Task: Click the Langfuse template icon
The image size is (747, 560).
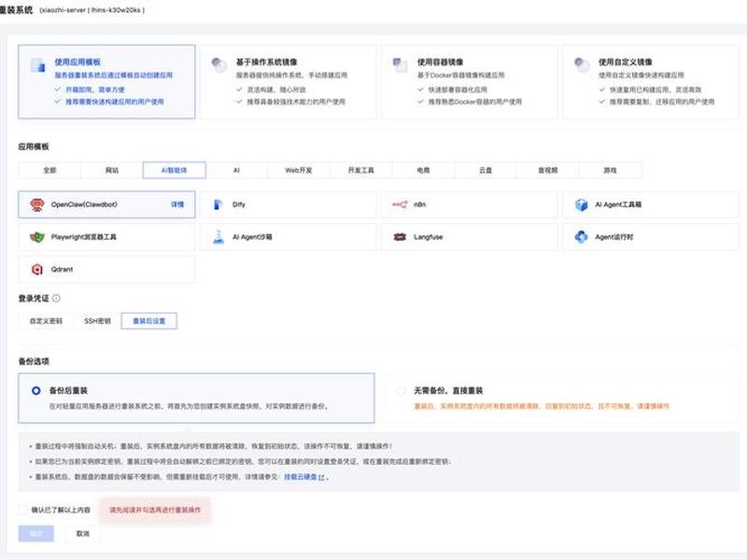Action: tap(400, 237)
